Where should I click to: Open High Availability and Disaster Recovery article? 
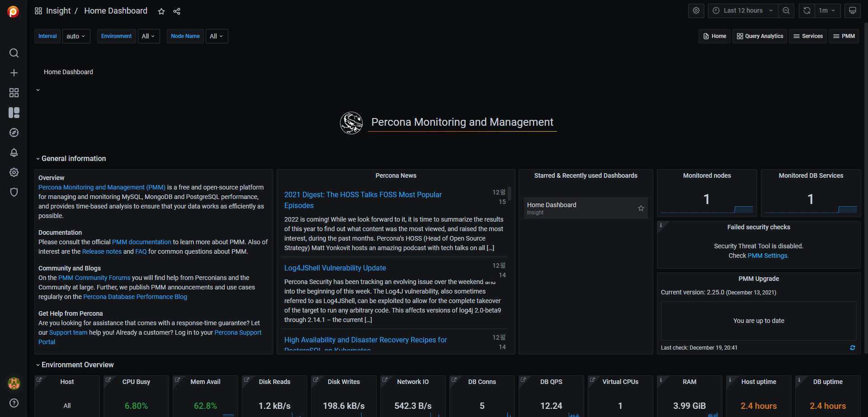pos(365,345)
